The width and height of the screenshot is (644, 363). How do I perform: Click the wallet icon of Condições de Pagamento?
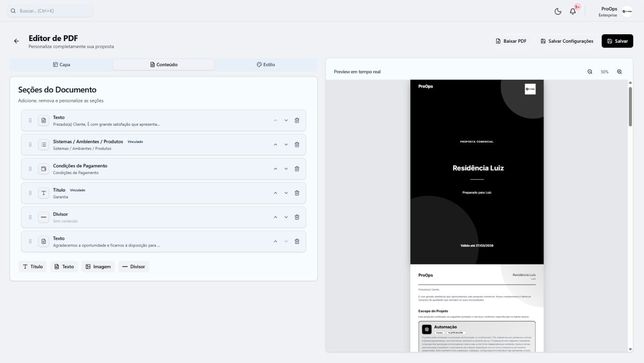point(43,169)
